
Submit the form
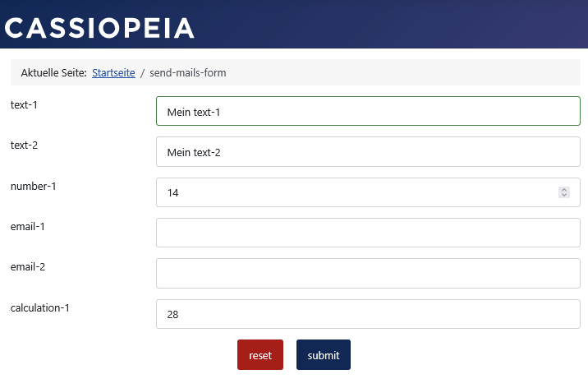[323, 355]
